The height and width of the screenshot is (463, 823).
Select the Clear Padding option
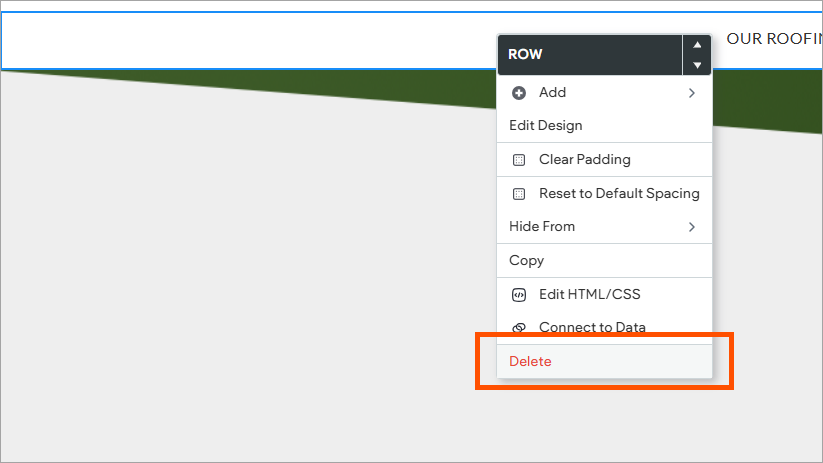585,160
